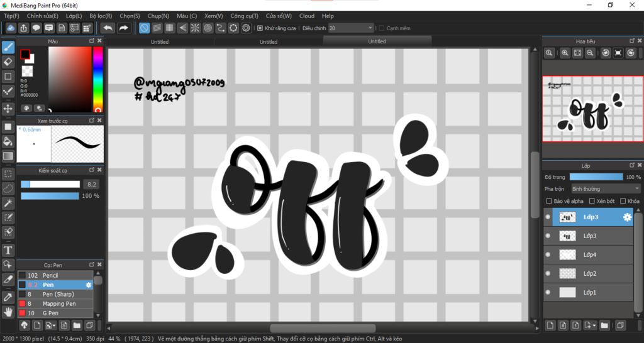Image resolution: width=644 pixels, height=343 pixels.
Task: Click the rainbow hue bar
Action: click(97, 79)
